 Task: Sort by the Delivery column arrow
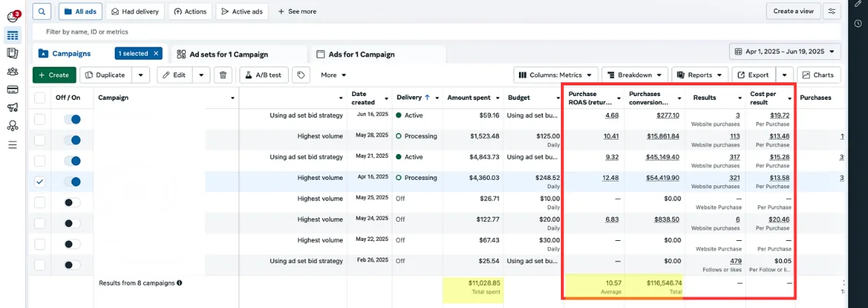point(427,98)
